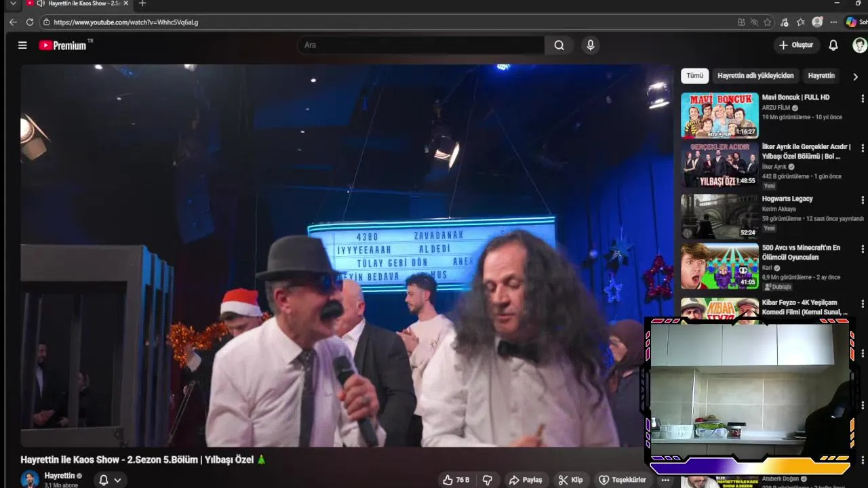Click the İlker Ayrık channel name
The height and width of the screenshot is (488, 868).
(x=774, y=167)
